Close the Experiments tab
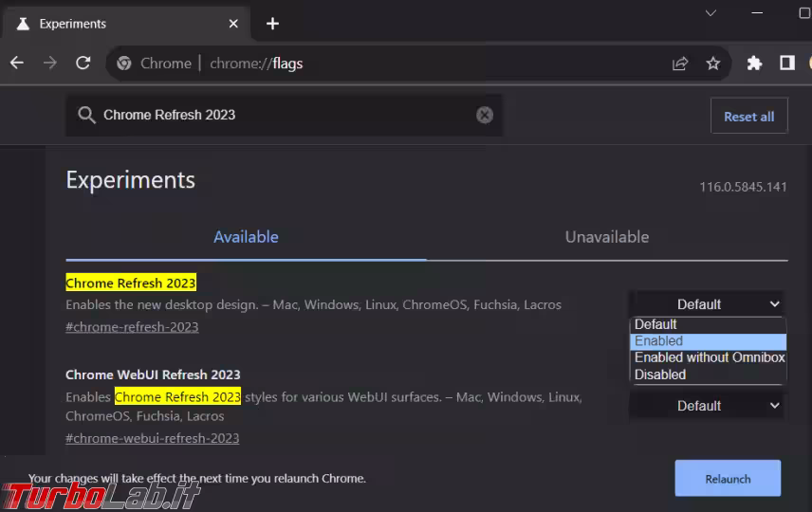812x512 pixels. [x=233, y=24]
